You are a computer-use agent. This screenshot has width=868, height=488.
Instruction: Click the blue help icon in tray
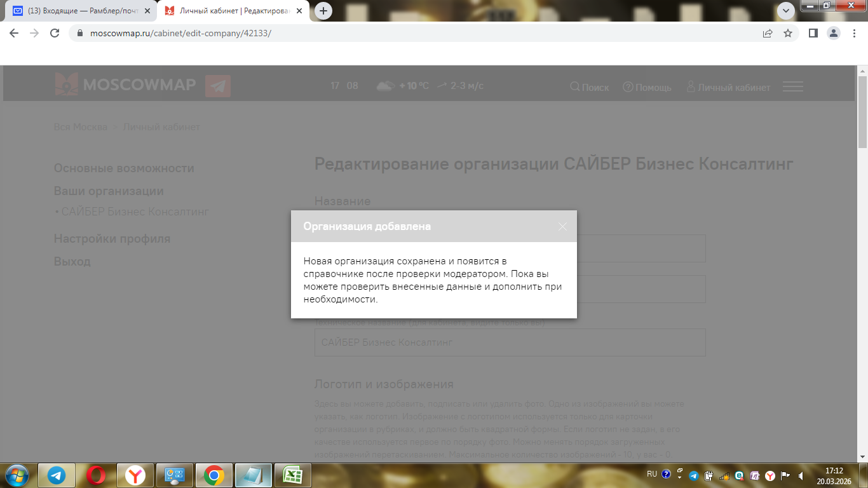point(666,474)
